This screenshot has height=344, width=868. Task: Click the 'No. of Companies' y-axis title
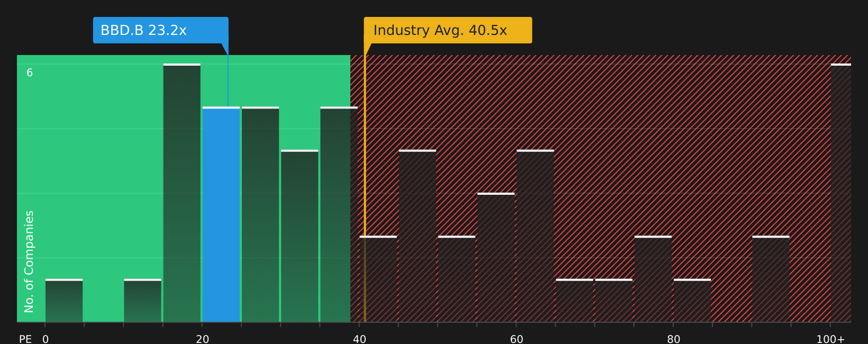coord(29,261)
